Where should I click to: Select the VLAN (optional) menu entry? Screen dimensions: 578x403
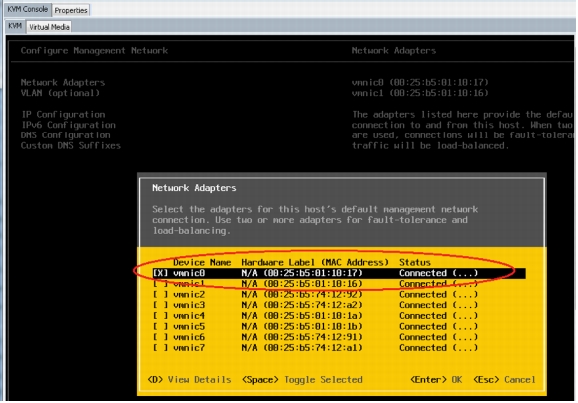[x=60, y=93]
